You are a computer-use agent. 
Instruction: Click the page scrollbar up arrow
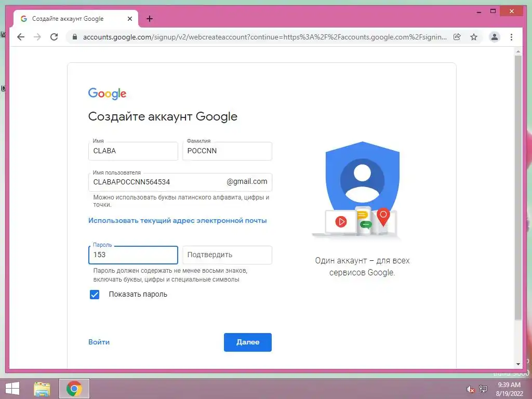518,51
